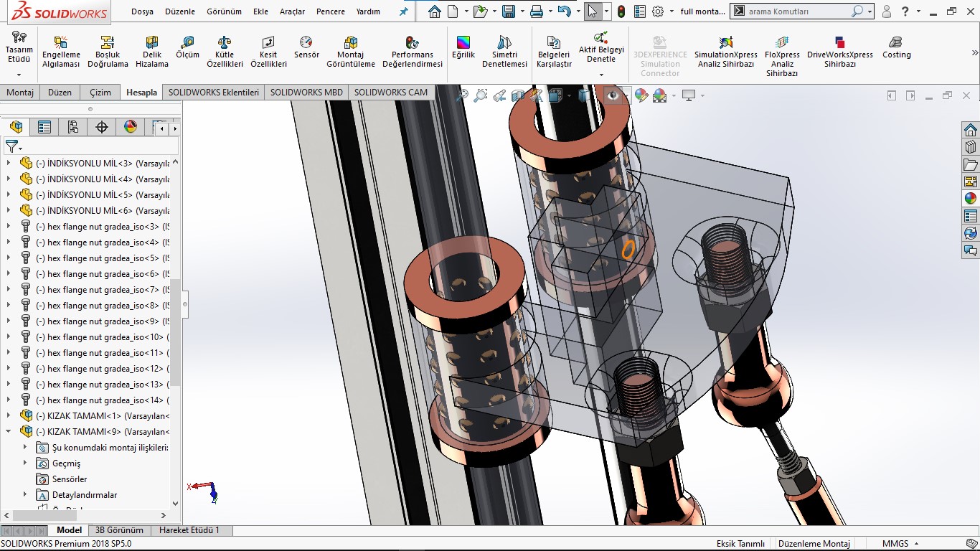This screenshot has width=980, height=551.
Task: Open Engelleme Algılaması interference detection tool
Action: coord(61,52)
